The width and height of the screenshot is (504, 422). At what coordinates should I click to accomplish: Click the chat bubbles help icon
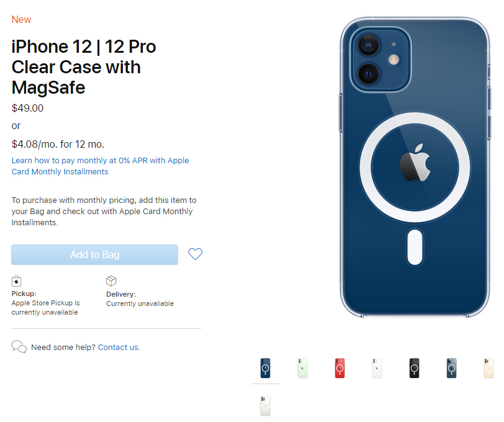(x=19, y=347)
